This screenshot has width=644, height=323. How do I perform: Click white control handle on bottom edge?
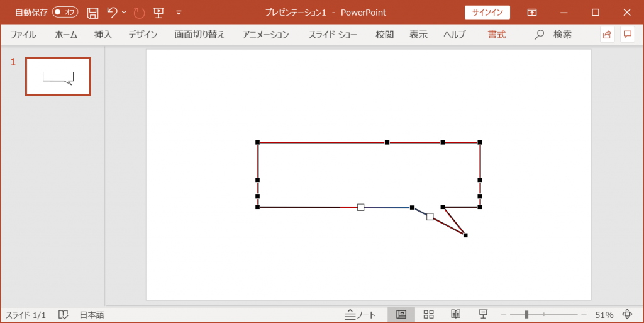360,207
